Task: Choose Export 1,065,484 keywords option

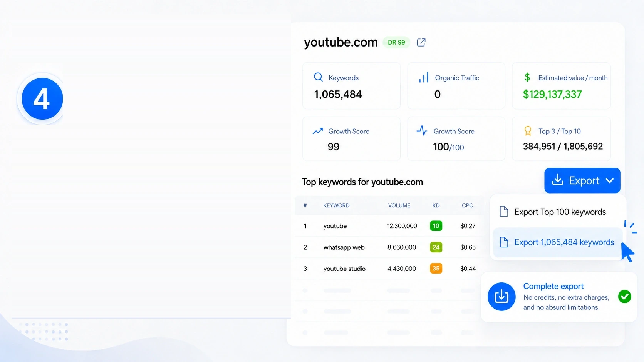Action: point(558,242)
